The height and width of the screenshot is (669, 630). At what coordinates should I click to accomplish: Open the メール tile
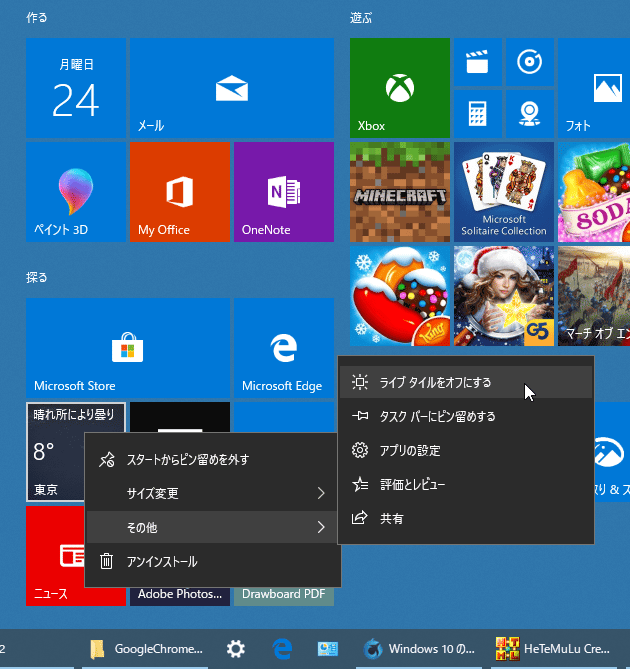coord(232,88)
